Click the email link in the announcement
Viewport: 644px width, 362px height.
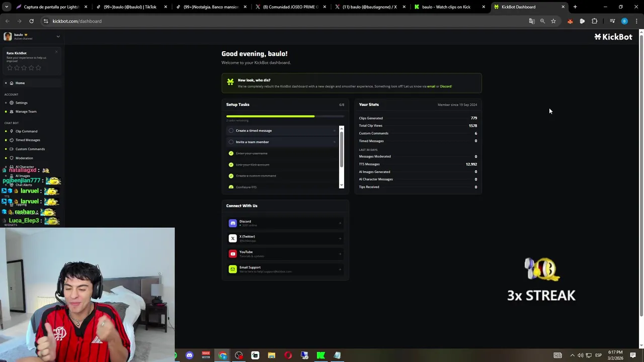431,86
